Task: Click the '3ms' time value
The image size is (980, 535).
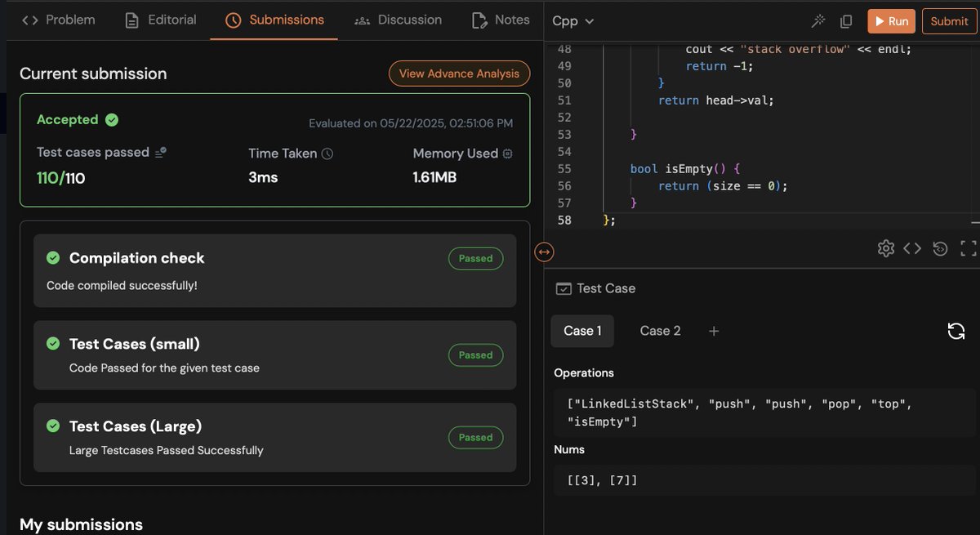Action: pos(263,177)
